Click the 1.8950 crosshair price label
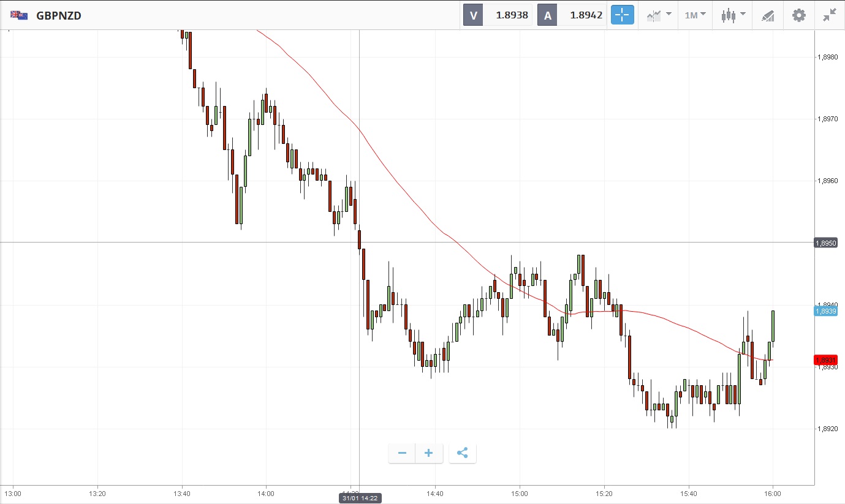 click(x=825, y=243)
